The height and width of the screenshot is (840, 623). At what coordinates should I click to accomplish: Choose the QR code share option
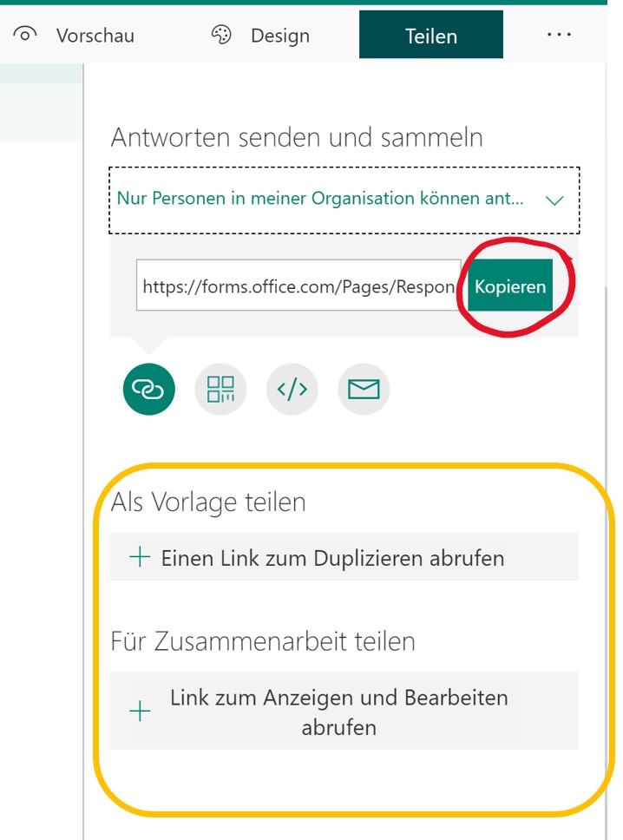pyautogui.click(x=220, y=389)
